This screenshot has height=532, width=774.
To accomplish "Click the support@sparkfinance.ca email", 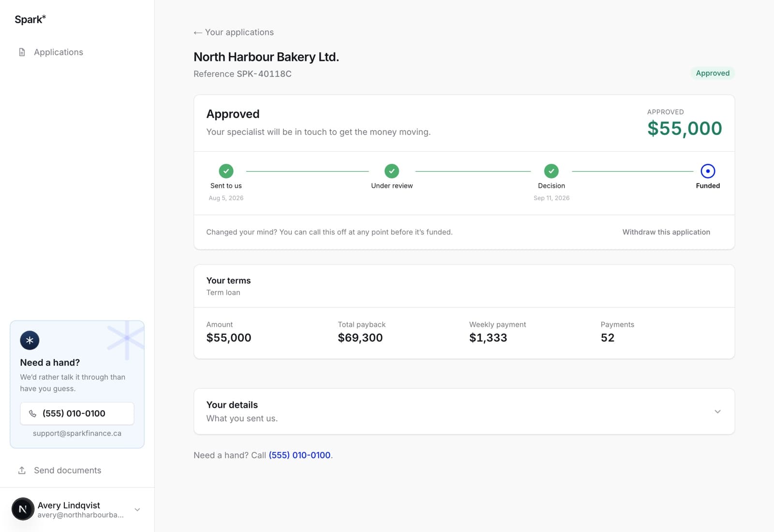I will tap(77, 433).
